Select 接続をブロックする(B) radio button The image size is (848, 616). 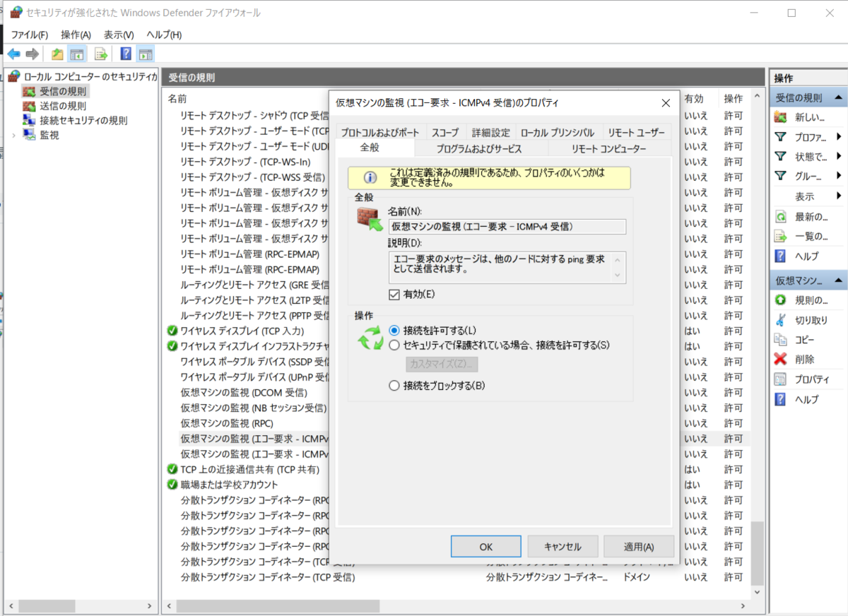coord(394,386)
